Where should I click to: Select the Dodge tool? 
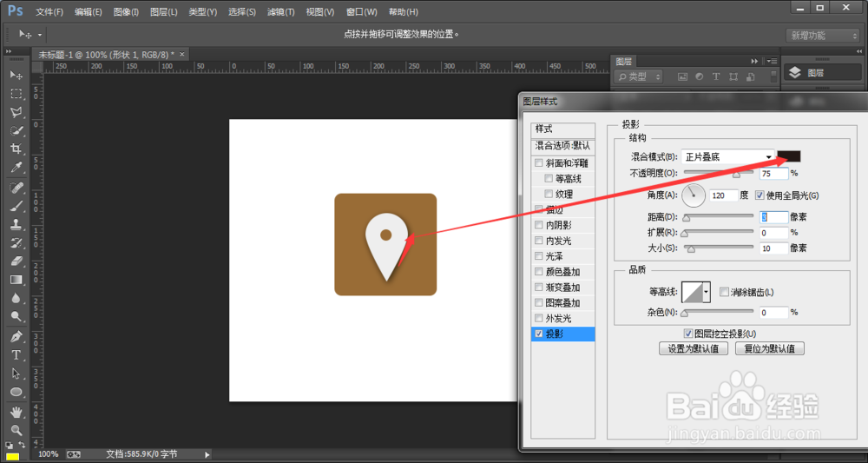coord(16,316)
